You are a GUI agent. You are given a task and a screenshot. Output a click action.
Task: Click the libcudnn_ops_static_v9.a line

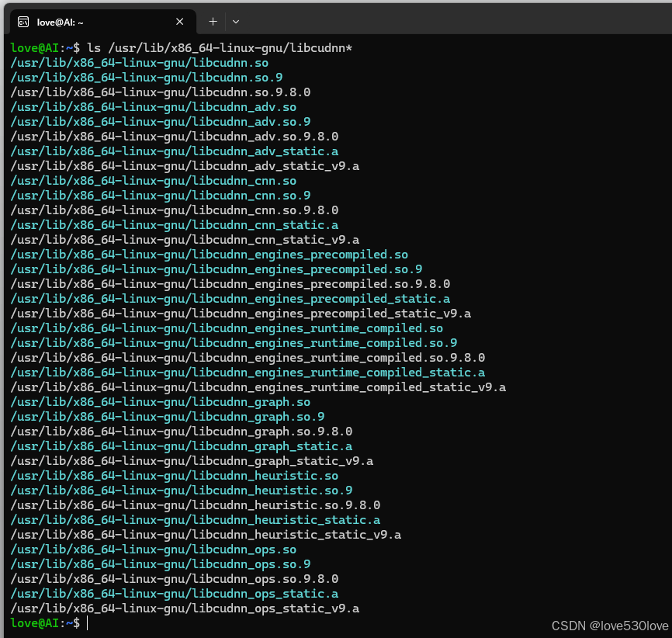click(185, 609)
